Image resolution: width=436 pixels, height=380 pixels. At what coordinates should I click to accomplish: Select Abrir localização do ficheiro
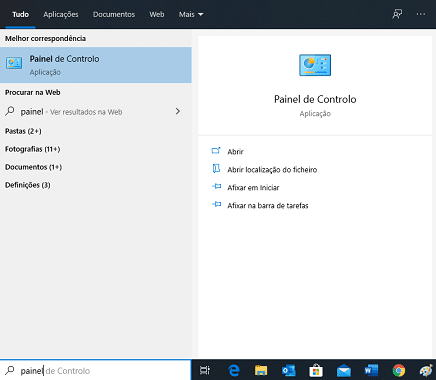click(x=272, y=170)
